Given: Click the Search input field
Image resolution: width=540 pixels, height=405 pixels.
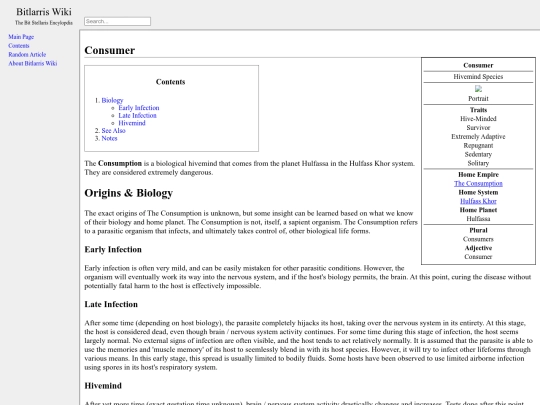Looking at the screenshot, I should pyautogui.click(x=117, y=21).
